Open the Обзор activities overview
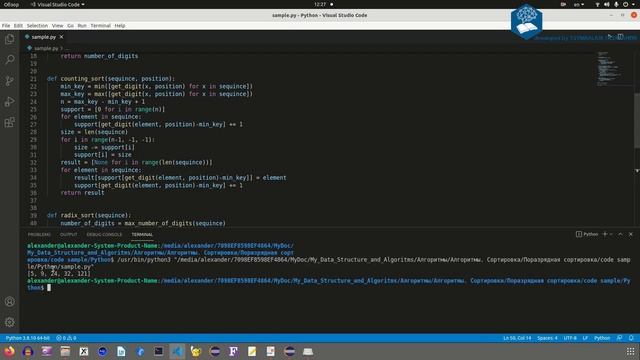The image size is (640, 360). [11, 4]
